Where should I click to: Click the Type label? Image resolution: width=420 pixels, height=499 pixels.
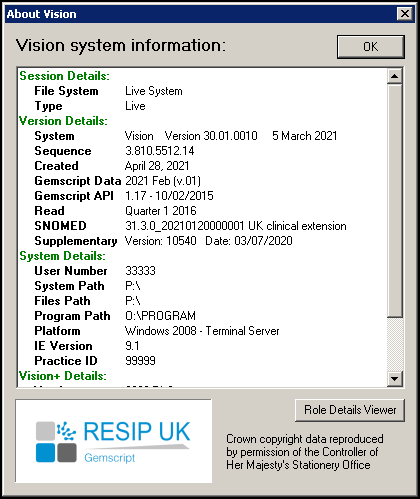(x=48, y=106)
